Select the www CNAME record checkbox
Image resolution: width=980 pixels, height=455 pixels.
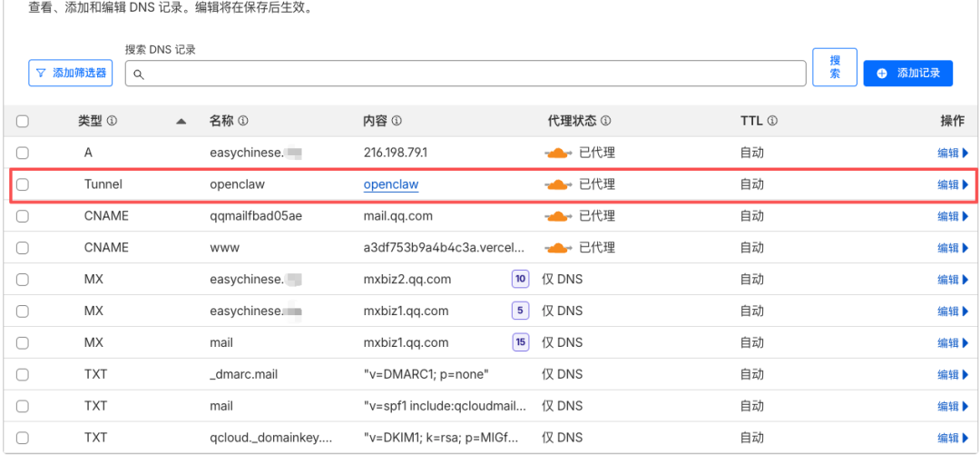click(23, 248)
